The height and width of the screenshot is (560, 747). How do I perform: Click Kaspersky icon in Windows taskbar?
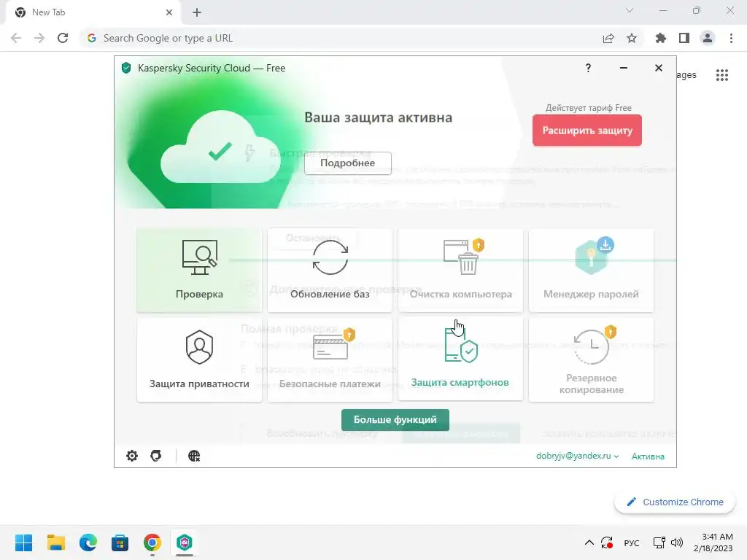[185, 542]
